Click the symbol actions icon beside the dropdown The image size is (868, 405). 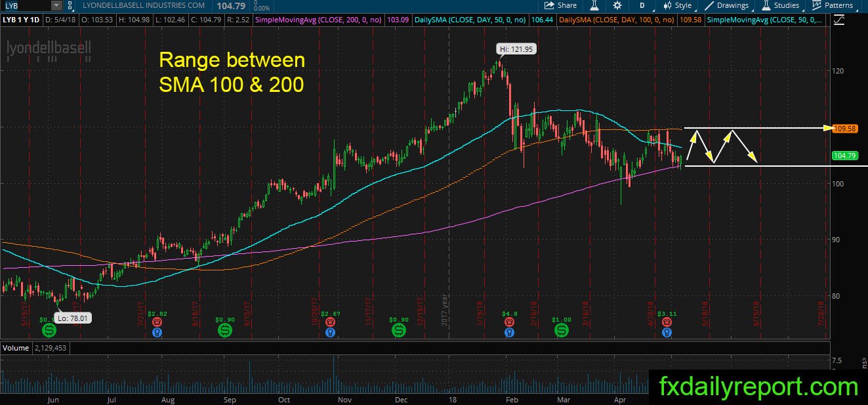point(72,6)
